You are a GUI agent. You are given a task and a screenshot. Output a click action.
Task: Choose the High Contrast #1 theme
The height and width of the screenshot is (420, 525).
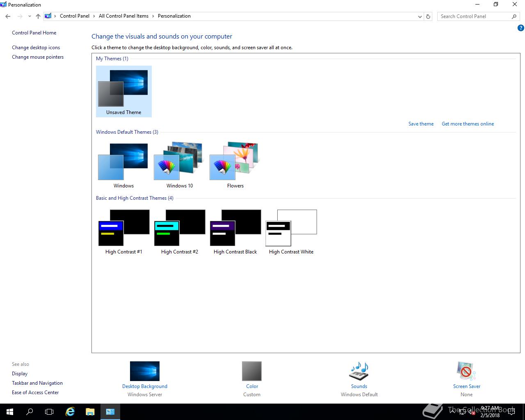point(123,231)
